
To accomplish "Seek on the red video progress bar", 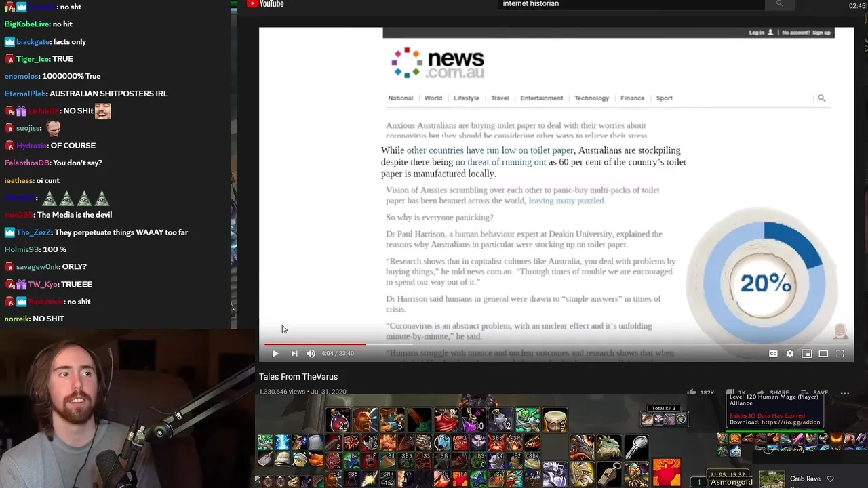I will pyautogui.click(x=556, y=344).
